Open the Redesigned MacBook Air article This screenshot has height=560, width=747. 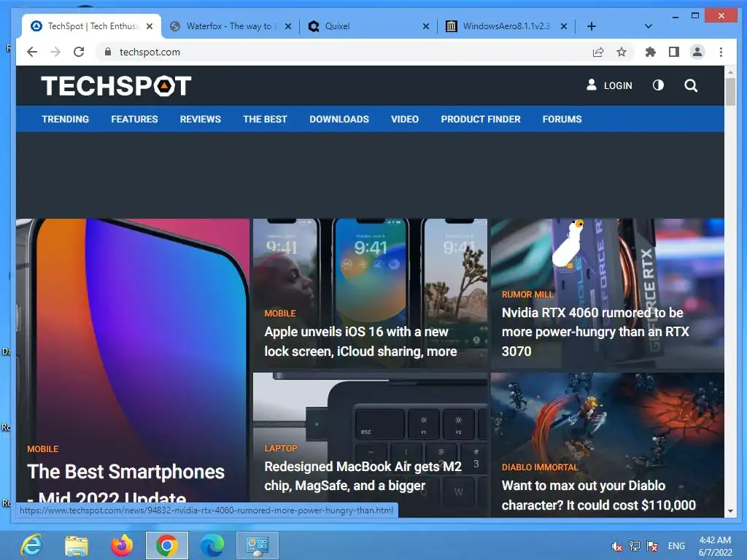click(x=363, y=475)
